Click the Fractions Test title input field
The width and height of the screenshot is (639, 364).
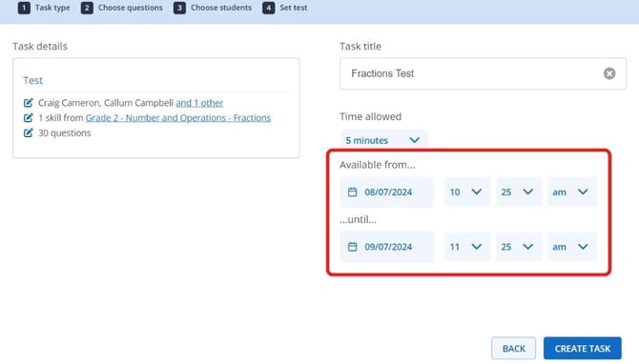pos(483,73)
